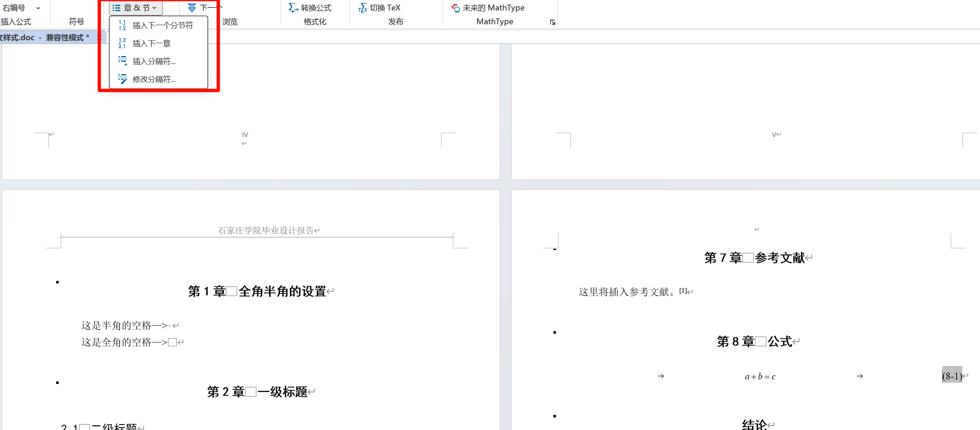Click the a+b=c equation object
This screenshot has height=430, width=980.
(x=760, y=377)
